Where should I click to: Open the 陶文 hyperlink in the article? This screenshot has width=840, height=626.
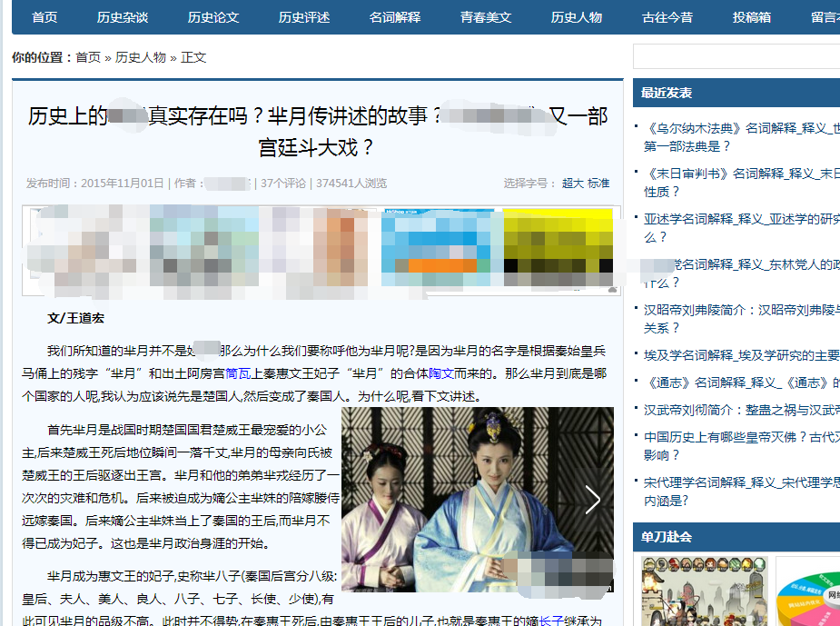441,373
